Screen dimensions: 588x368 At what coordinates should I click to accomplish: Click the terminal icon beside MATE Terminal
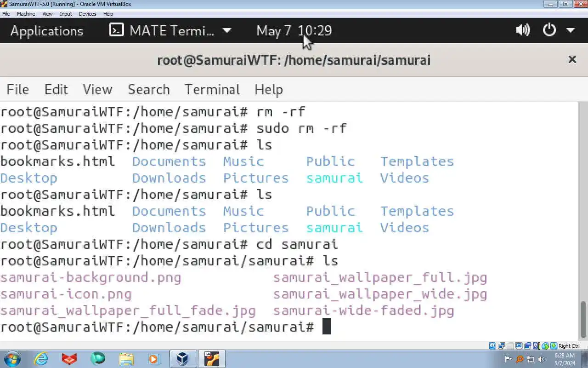click(117, 30)
